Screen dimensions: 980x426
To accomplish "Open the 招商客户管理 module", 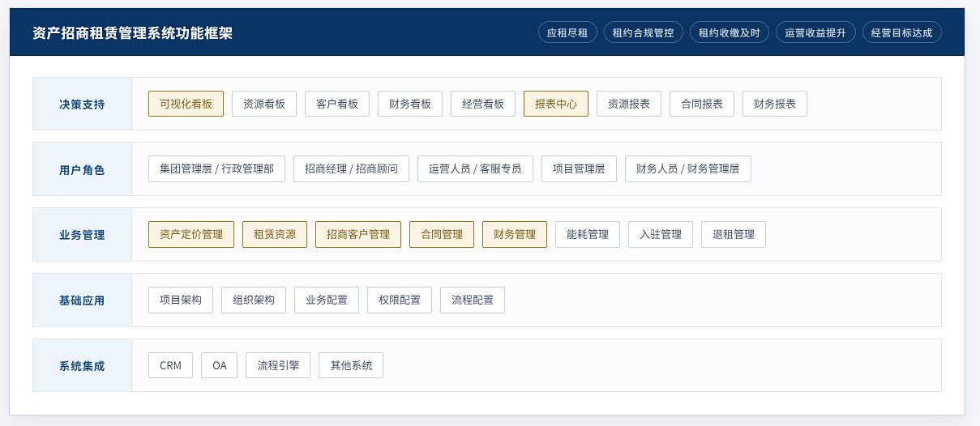I will pyautogui.click(x=358, y=235).
